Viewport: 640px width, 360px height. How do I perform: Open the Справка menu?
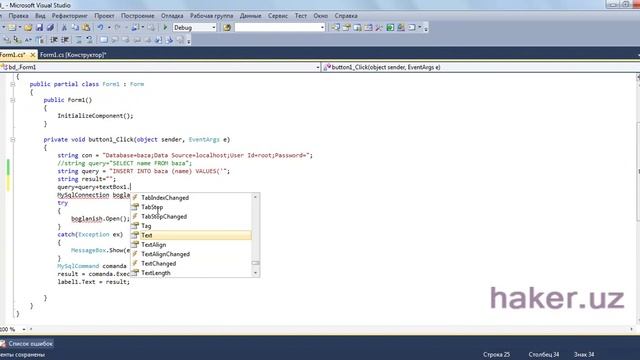(x=346, y=16)
